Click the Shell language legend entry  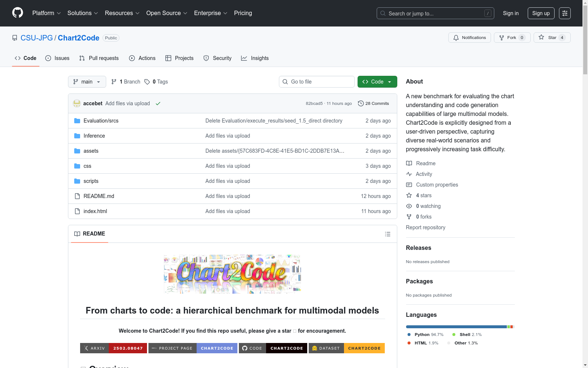pos(467,335)
